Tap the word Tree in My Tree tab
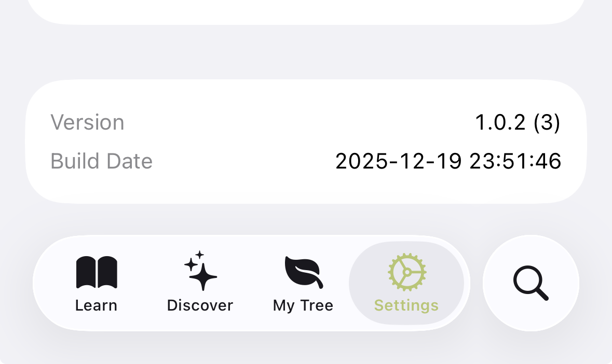 [x=316, y=305]
